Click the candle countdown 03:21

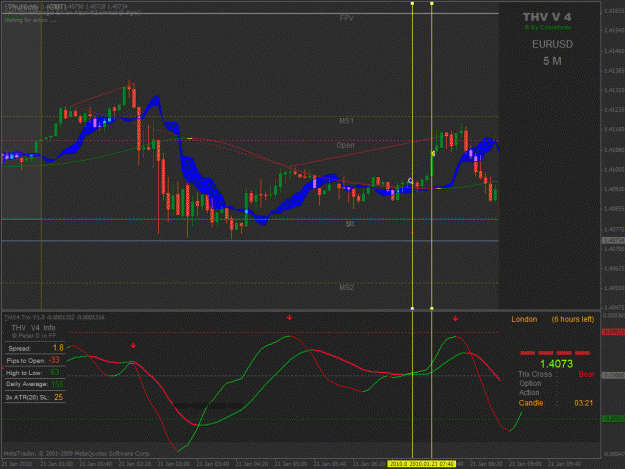[x=584, y=403]
